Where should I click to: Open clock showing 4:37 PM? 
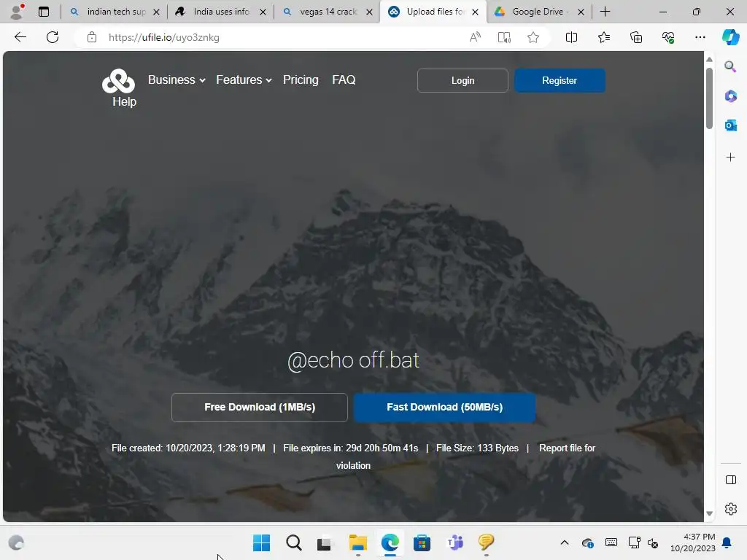[x=693, y=542]
